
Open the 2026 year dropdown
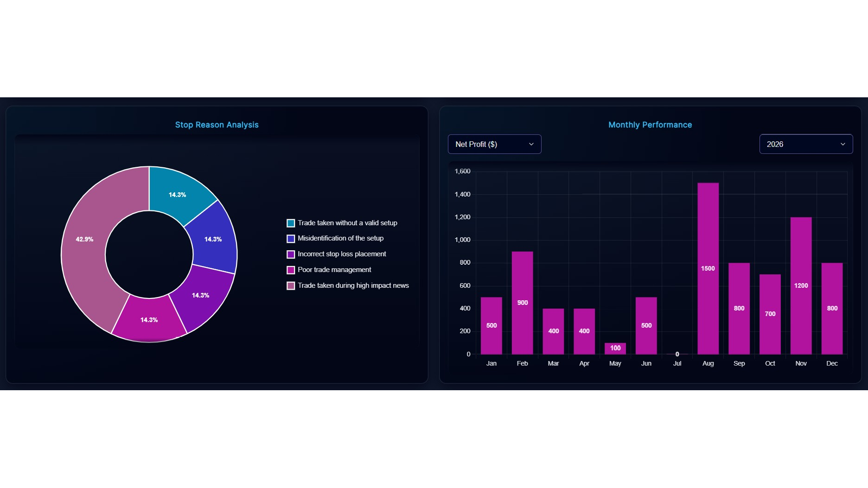(805, 144)
